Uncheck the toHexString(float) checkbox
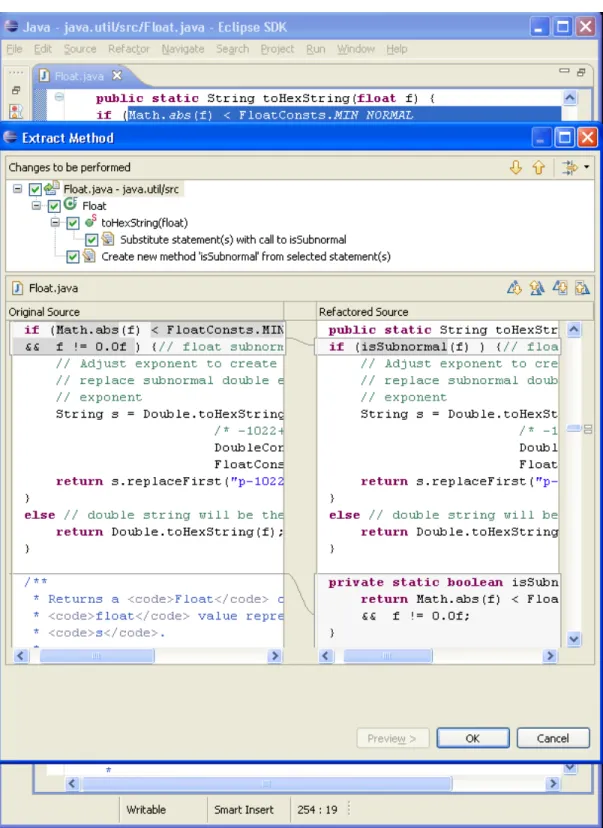This screenshot has width=603, height=828. (73, 223)
